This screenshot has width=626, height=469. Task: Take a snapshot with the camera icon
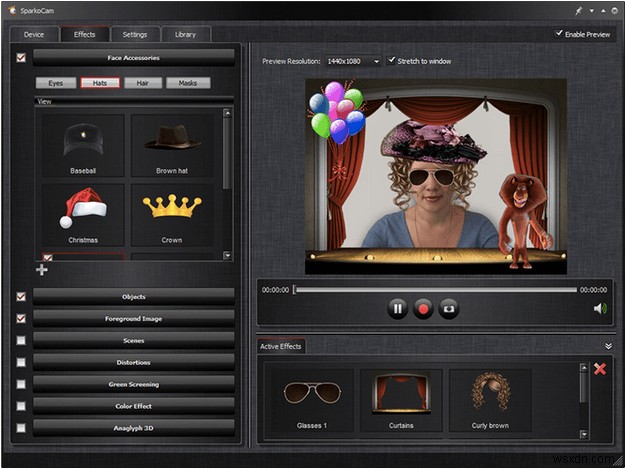[x=448, y=309]
